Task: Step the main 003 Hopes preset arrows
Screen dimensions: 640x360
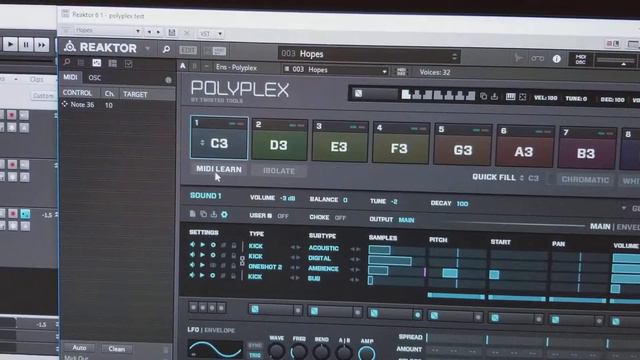Action: tap(454, 56)
